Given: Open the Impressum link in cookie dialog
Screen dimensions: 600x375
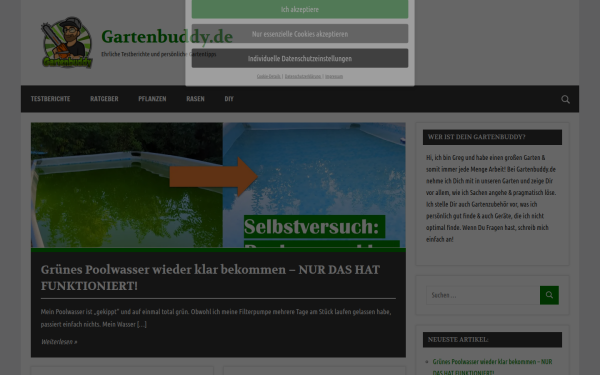Looking at the screenshot, I should (x=334, y=76).
